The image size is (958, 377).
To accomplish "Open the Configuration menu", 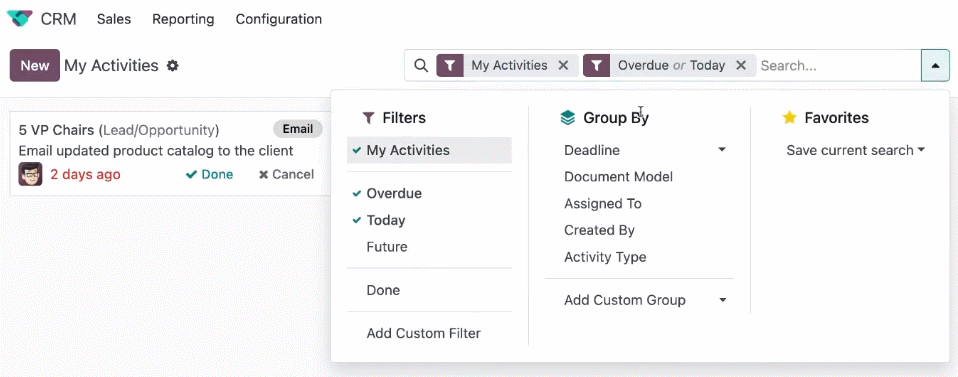I will (279, 19).
